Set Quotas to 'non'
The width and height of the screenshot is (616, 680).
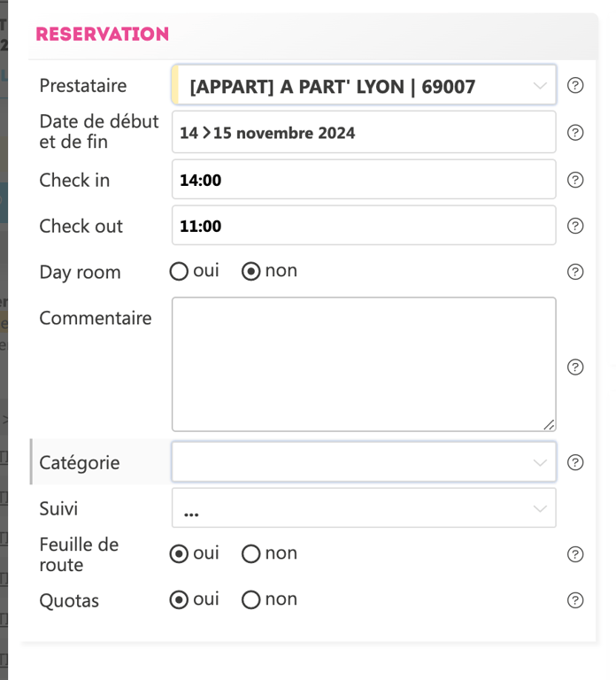pos(251,600)
